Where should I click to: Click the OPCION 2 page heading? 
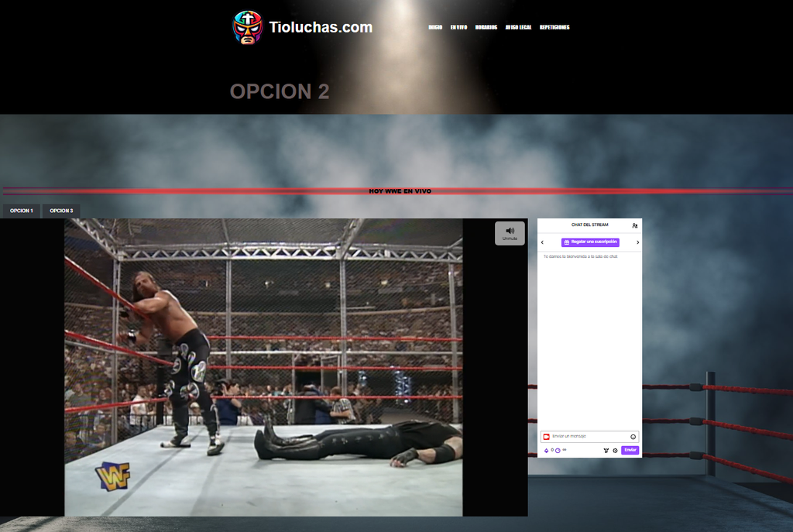pos(280,91)
